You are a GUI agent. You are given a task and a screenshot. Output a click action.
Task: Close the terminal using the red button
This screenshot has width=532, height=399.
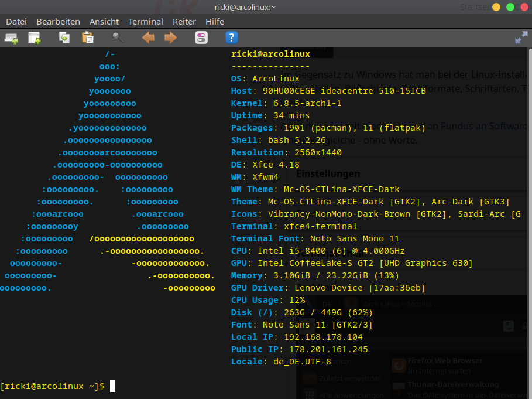[523, 7]
